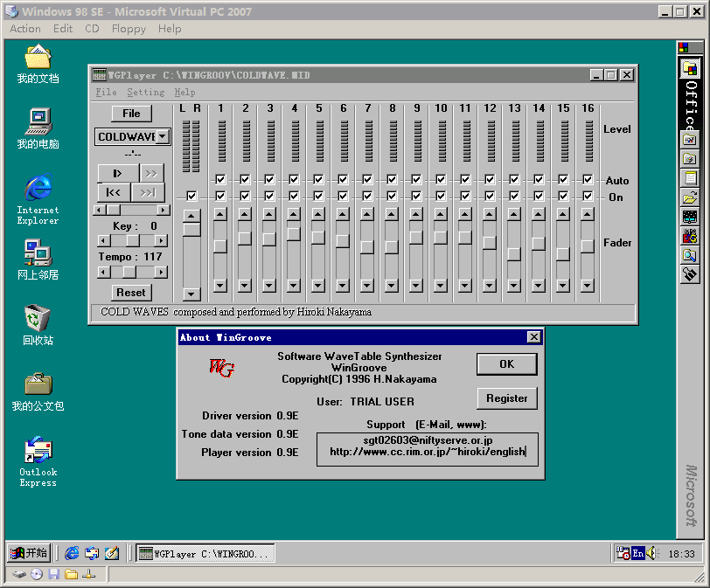Open the WGPlayer File menu

pos(107,93)
